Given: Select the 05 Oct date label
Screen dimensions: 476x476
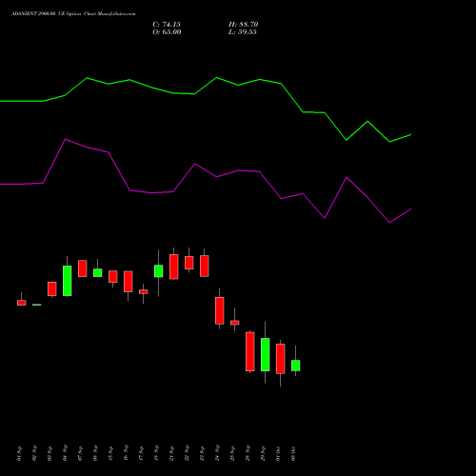Looking at the screenshot, I should click(293, 453).
